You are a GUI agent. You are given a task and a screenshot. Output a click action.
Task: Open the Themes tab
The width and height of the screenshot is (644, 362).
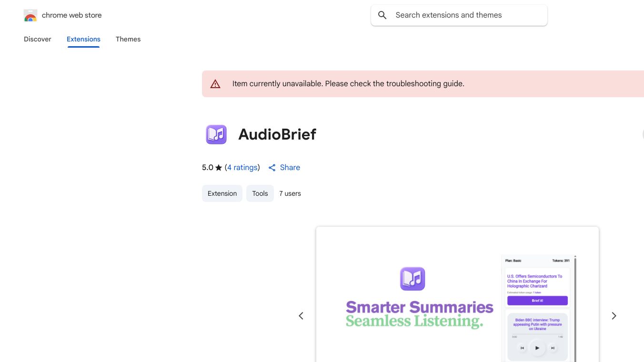pyautogui.click(x=128, y=39)
